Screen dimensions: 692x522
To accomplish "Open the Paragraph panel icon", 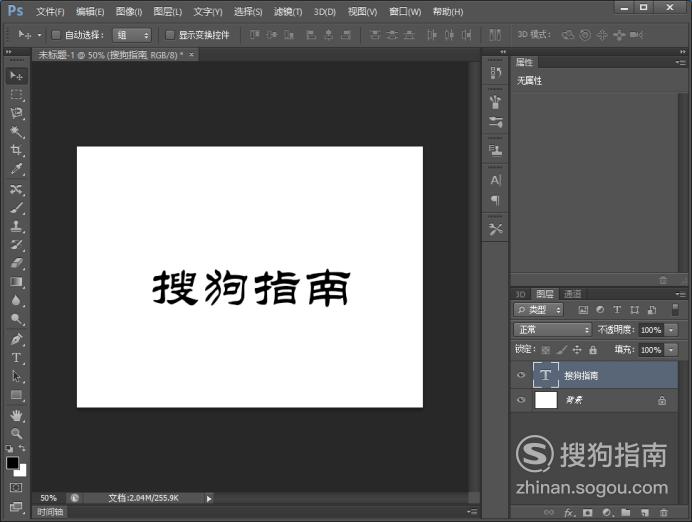I will tap(496, 200).
